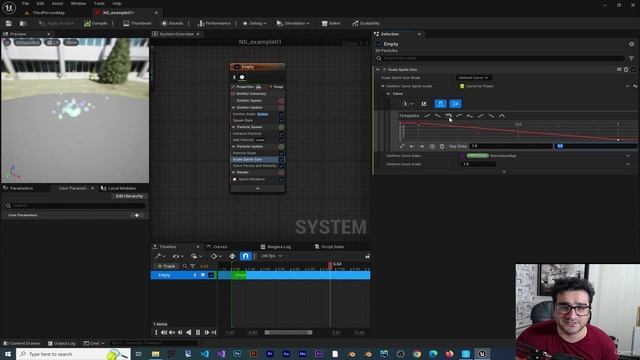This screenshot has height=360, width=640.
Task: Toggle the Particle Spawn stage checkbox
Action: tap(281, 127)
